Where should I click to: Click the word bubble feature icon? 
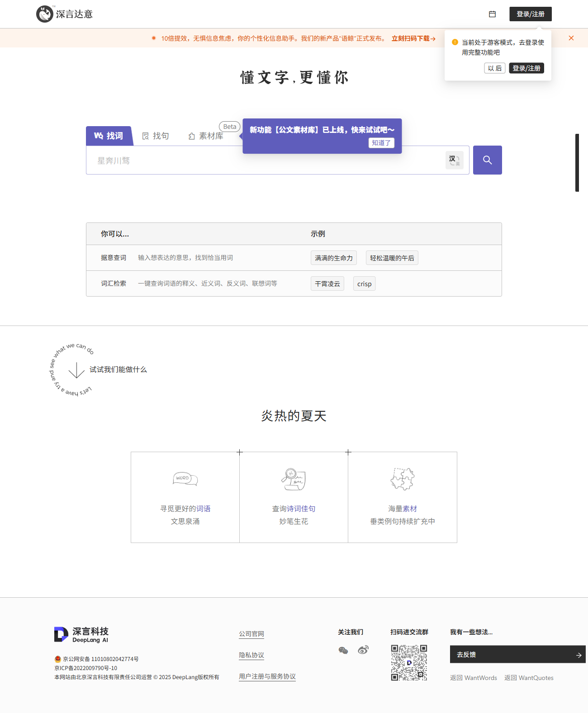point(185,478)
